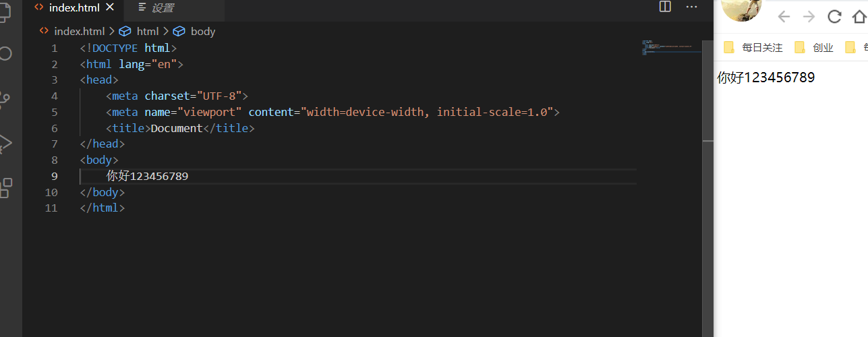Click the <!DOCTYPE html> line
The image size is (868, 337).
[x=128, y=49]
